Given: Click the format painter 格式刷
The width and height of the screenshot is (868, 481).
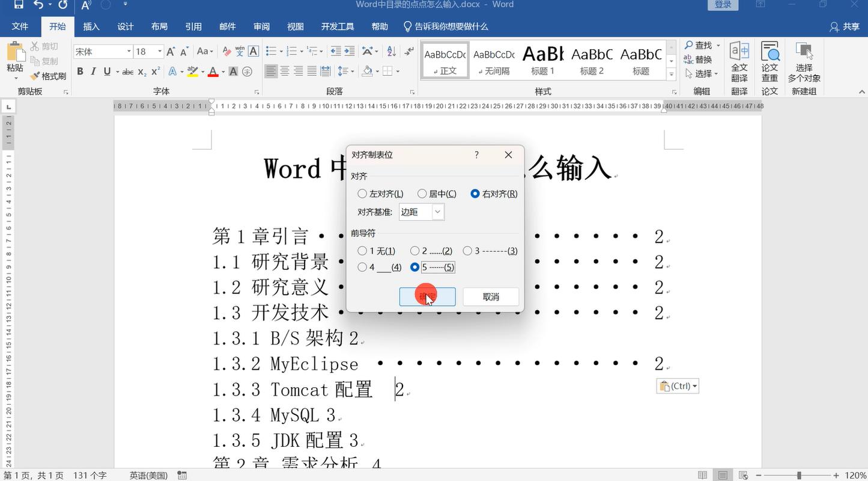Looking at the screenshot, I should click(49, 76).
